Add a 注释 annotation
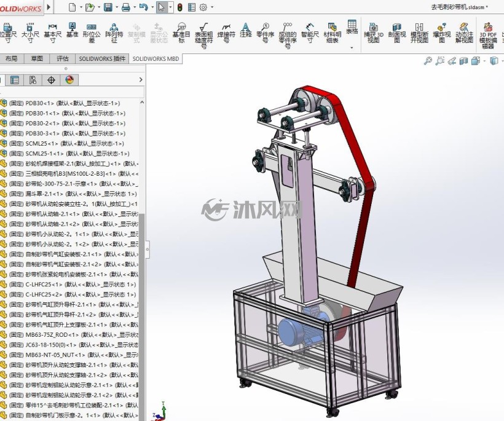The width and height of the screenshot is (504, 421). pos(246,30)
